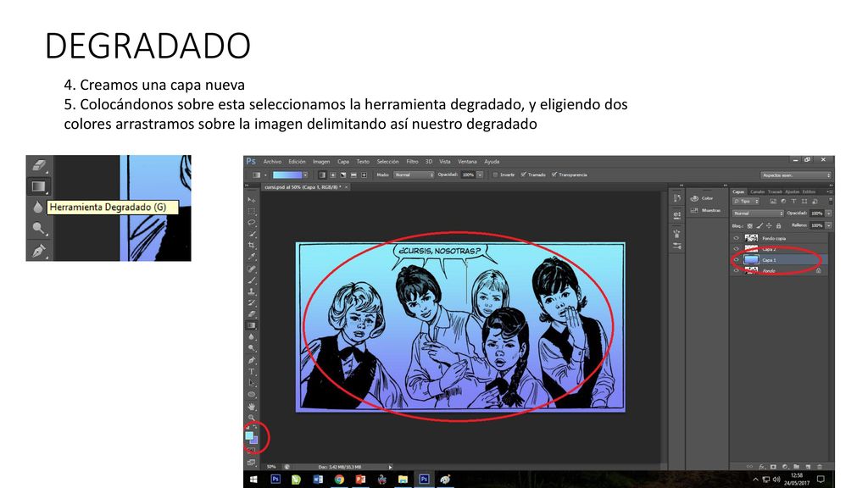This screenshot has width=868, height=488.
Task: Choose the Angle gradient style icon
Action: [x=343, y=175]
